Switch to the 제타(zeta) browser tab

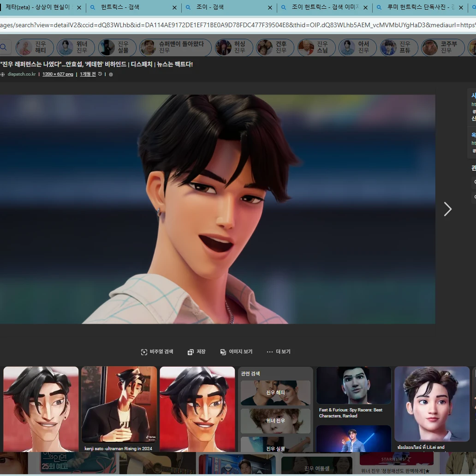(x=38, y=7)
